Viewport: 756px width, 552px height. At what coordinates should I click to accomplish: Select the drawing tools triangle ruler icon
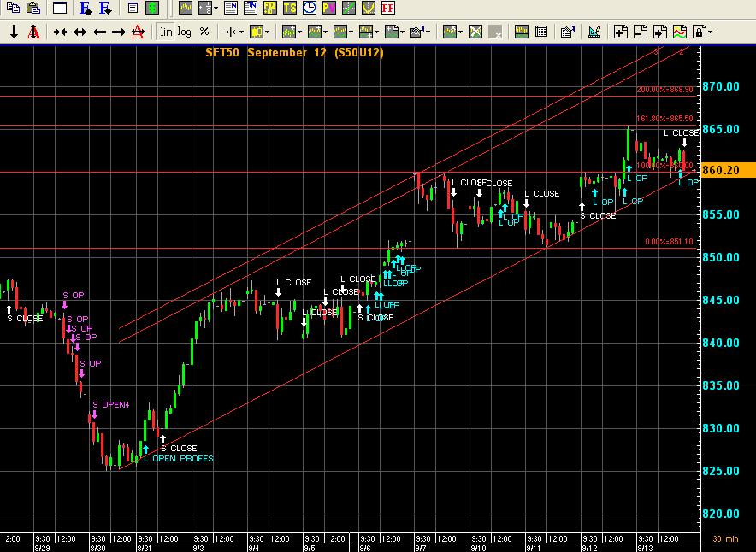click(x=596, y=32)
